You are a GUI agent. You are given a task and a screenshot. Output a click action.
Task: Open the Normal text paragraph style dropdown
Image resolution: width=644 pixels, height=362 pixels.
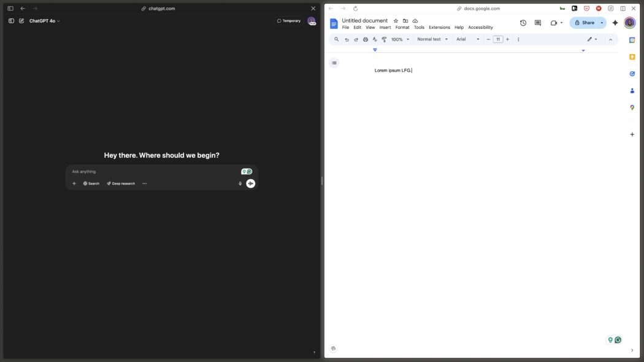pyautogui.click(x=430, y=39)
